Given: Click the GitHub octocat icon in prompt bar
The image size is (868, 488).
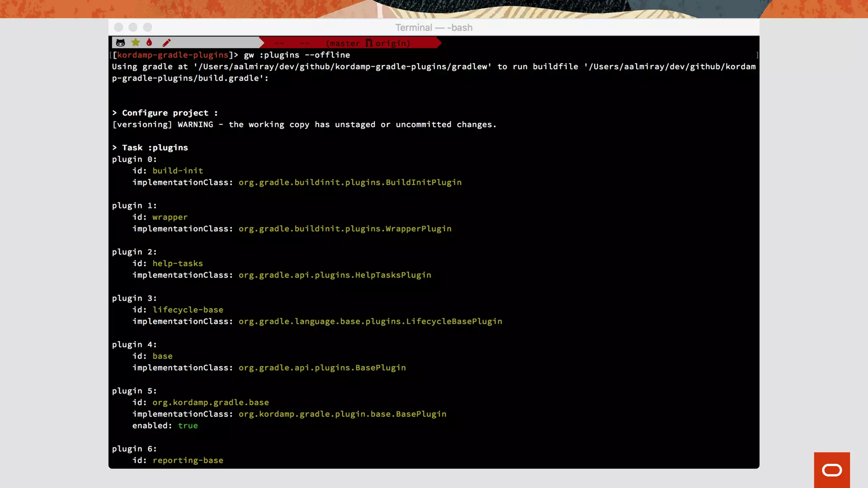Looking at the screenshot, I should [120, 43].
